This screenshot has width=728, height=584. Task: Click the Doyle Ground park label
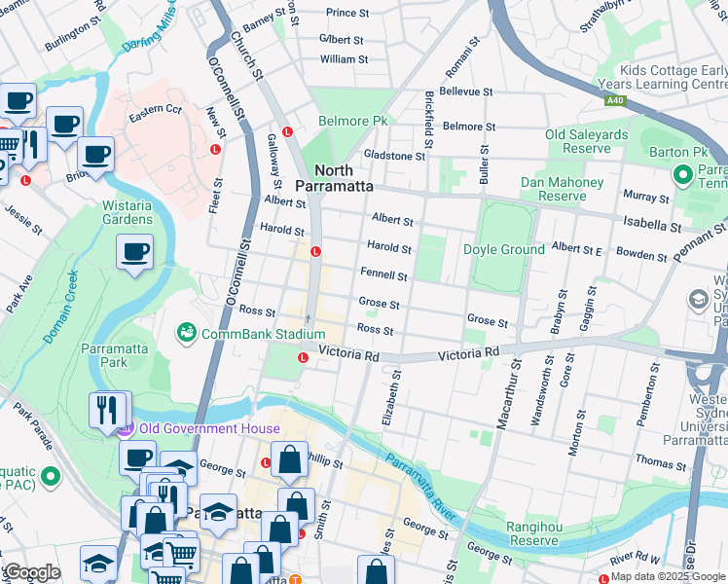pyautogui.click(x=503, y=250)
